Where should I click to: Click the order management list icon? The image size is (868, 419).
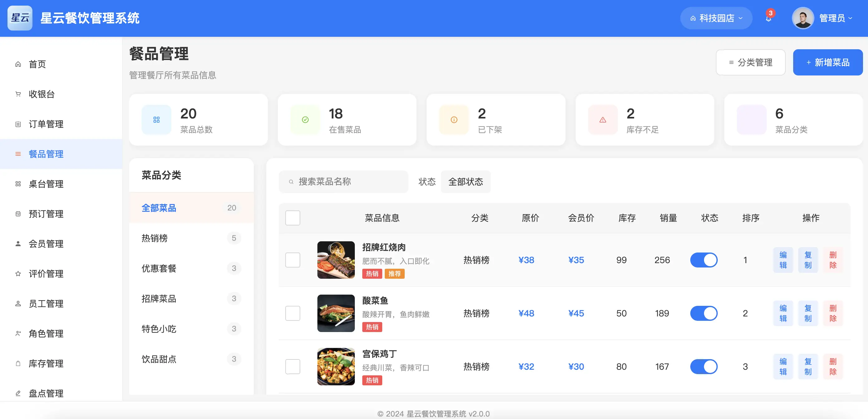click(x=18, y=124)
